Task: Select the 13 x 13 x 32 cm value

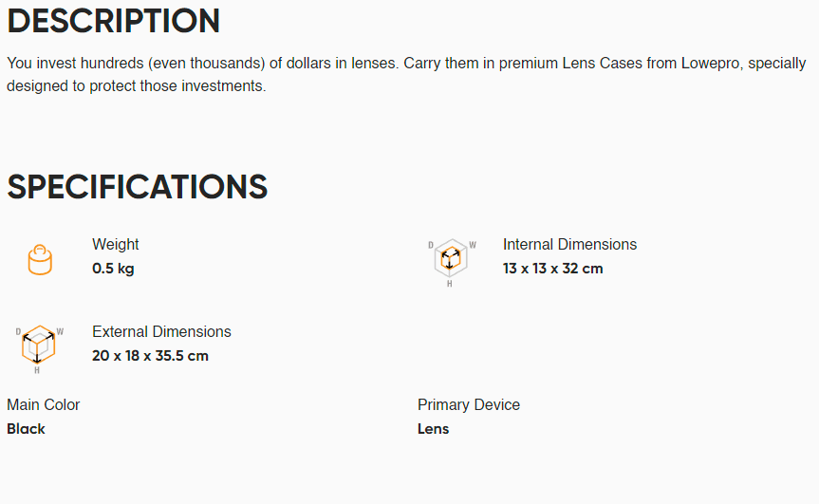Action: click(553, 269)
